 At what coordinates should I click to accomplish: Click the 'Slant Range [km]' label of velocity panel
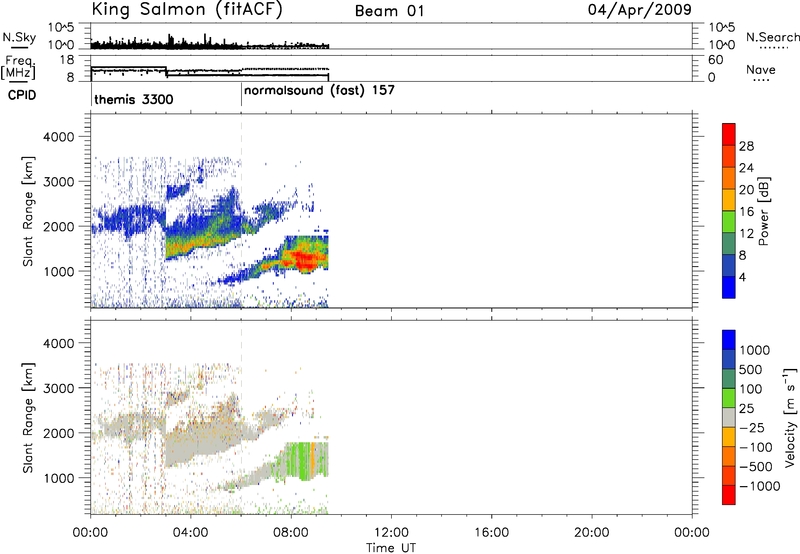pos(28,418)
